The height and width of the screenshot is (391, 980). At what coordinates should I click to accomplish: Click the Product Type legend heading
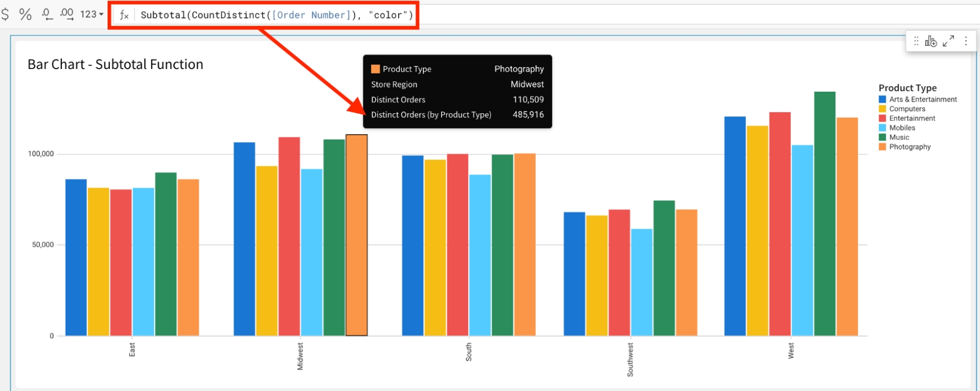coord(907,88)
